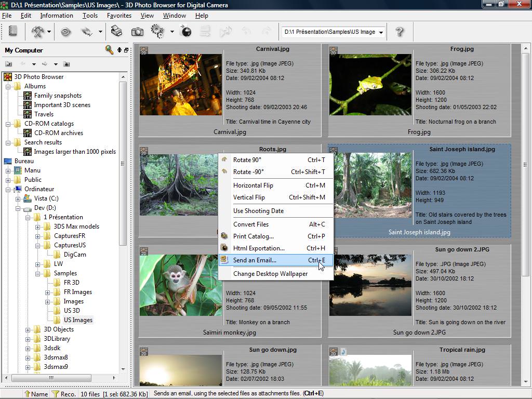
Task: Click the album book toolbar icon
Action: point(12,31)
